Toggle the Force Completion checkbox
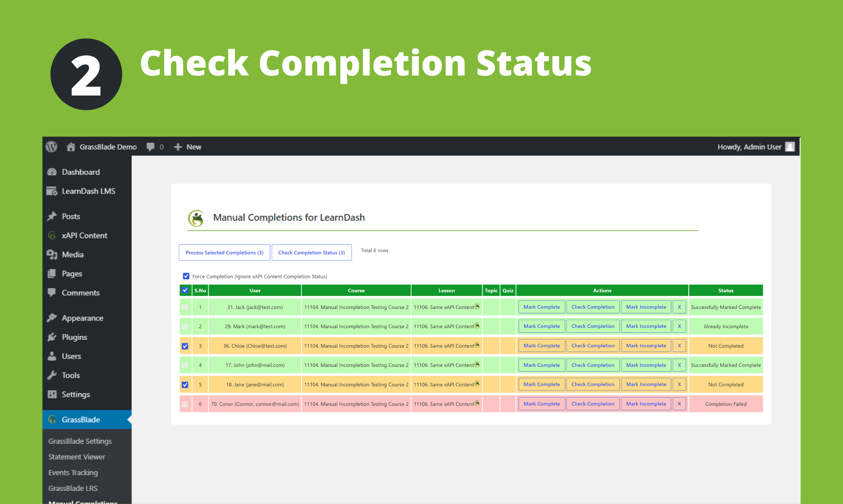The height and width of the screenshot is (504, 843). 186,276
